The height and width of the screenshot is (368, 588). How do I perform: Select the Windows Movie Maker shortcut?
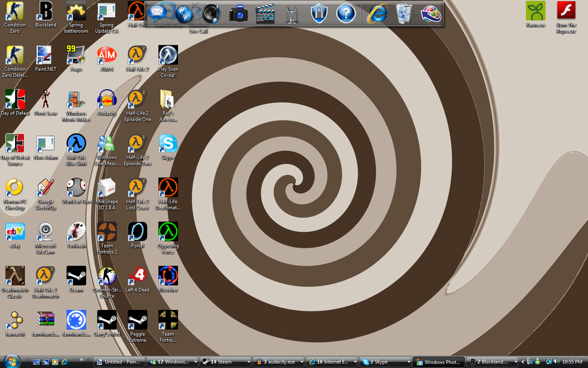click(76, 106)
